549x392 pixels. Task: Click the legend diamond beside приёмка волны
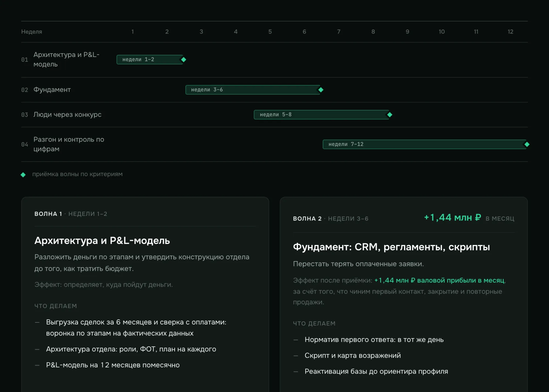[23, 175]
